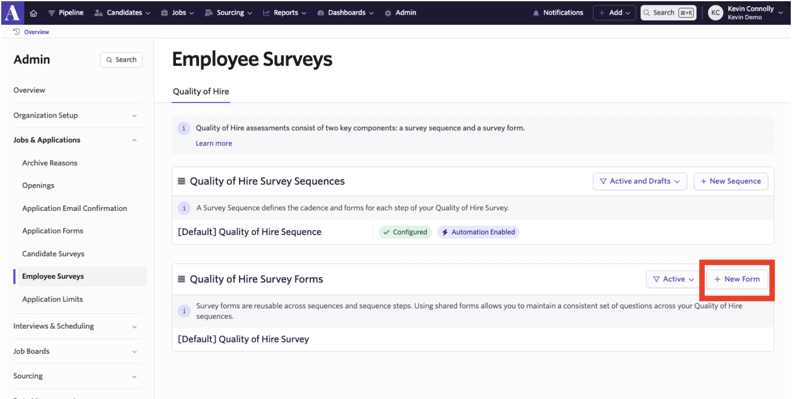This screenshot has height=399, width=792.
Task: Select the Quality of Hire tab
Action: click(x=201, y=91)
